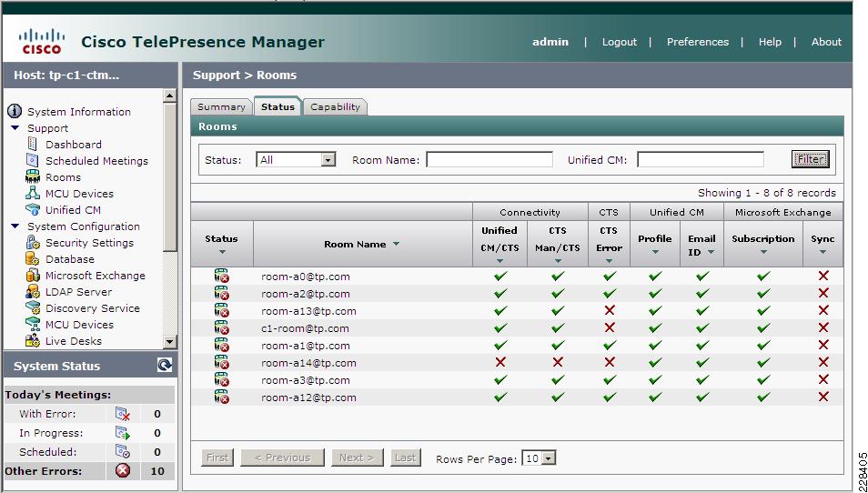Open Help from the header

(x=770, y=42)
